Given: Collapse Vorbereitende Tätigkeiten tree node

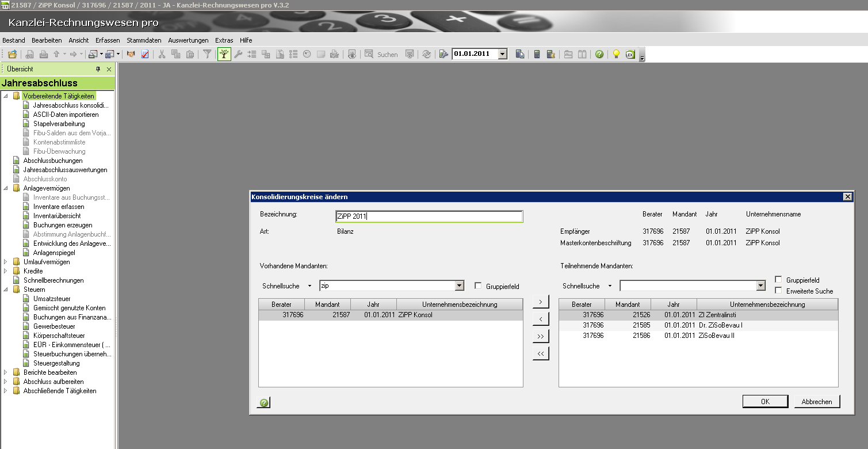Looking at the screenshot, I should [6, 96].
